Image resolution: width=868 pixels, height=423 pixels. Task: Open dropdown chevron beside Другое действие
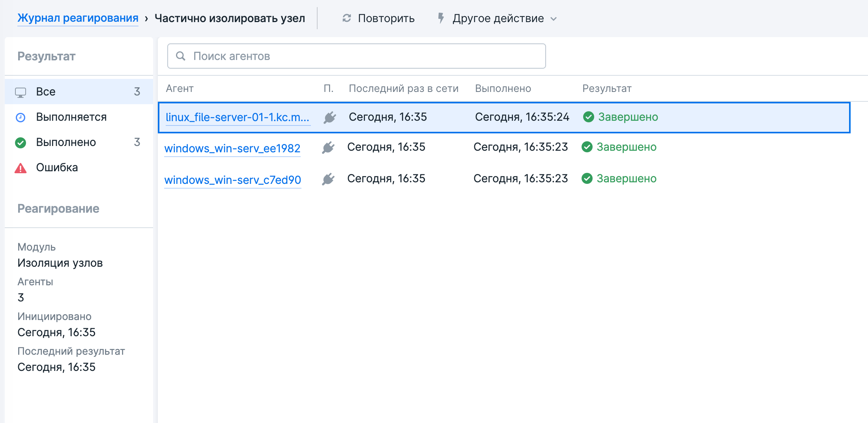[x=554, y=19]
